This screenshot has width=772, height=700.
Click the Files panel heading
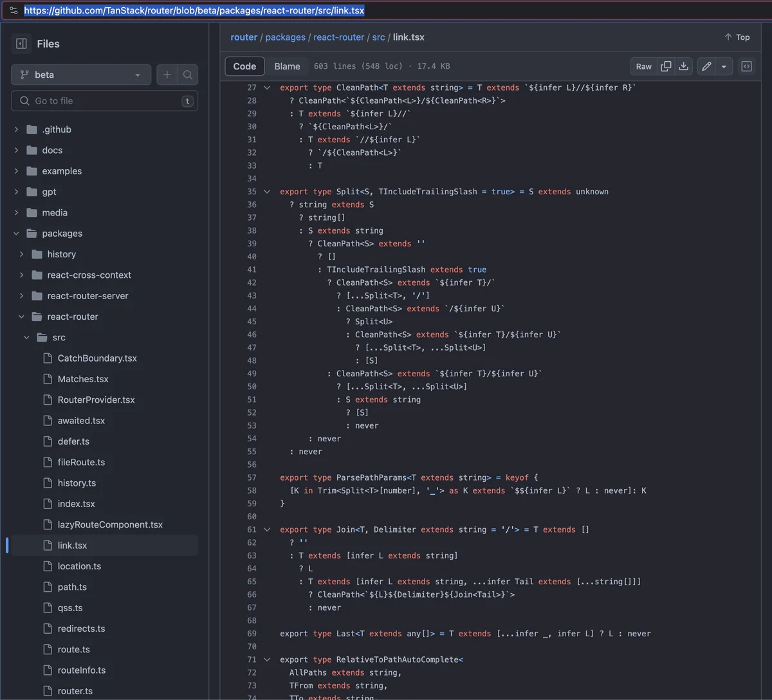point(48,44)
